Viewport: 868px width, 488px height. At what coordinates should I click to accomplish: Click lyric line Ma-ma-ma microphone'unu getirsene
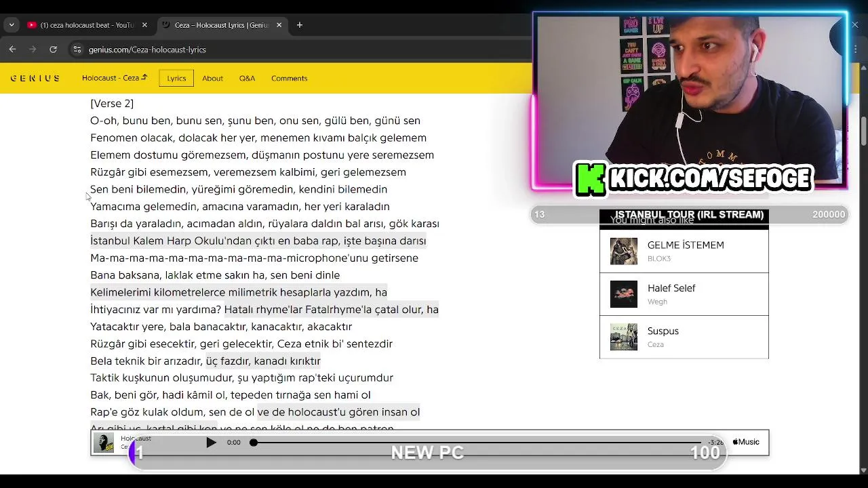point(254,258)
